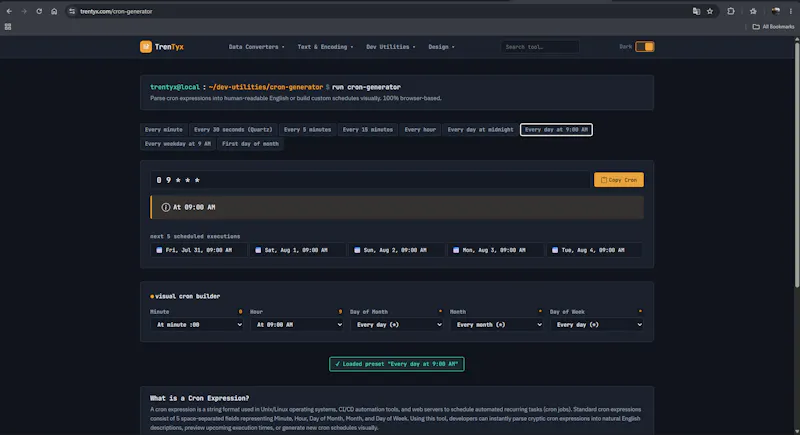
Task: Click calendar icon for Sat, Aug 1
Action: 258,250
